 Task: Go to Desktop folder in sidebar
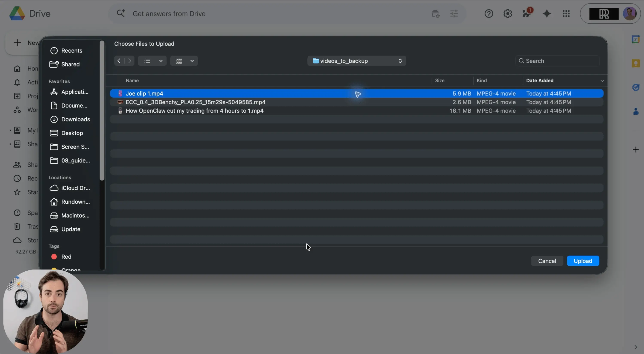(x=72, y=133)
